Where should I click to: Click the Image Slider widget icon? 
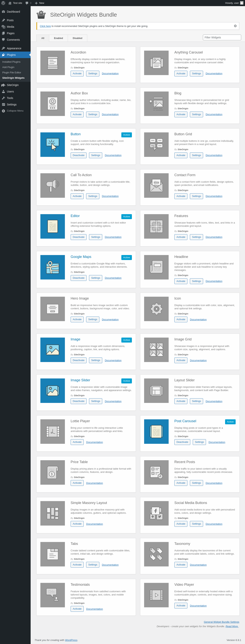pyautogui.click(x=53, y=391)
